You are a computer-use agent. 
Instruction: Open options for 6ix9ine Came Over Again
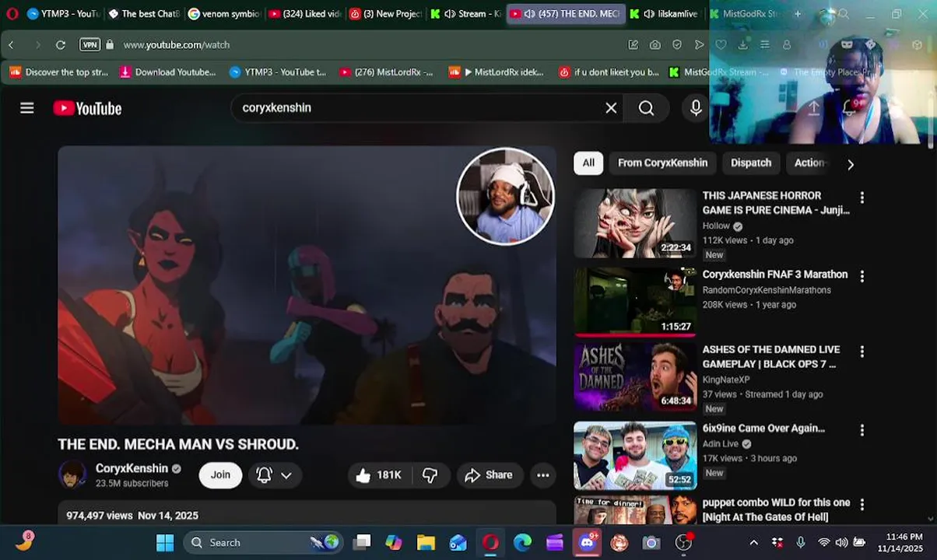point(862,430)
